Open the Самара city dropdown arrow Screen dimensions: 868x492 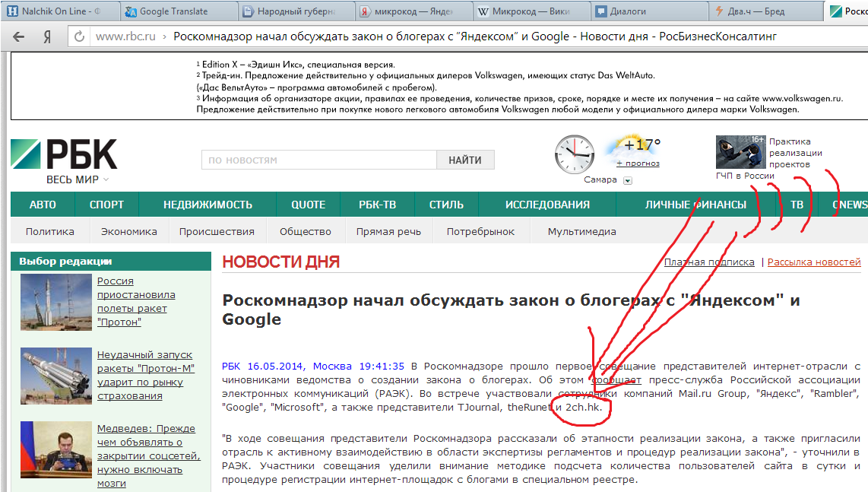628,180
